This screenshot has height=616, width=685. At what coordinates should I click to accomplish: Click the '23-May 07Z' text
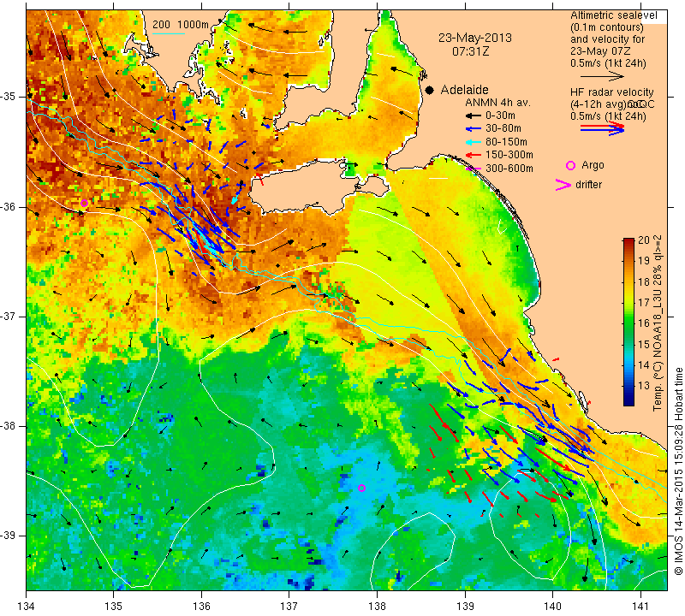[600, 51]
